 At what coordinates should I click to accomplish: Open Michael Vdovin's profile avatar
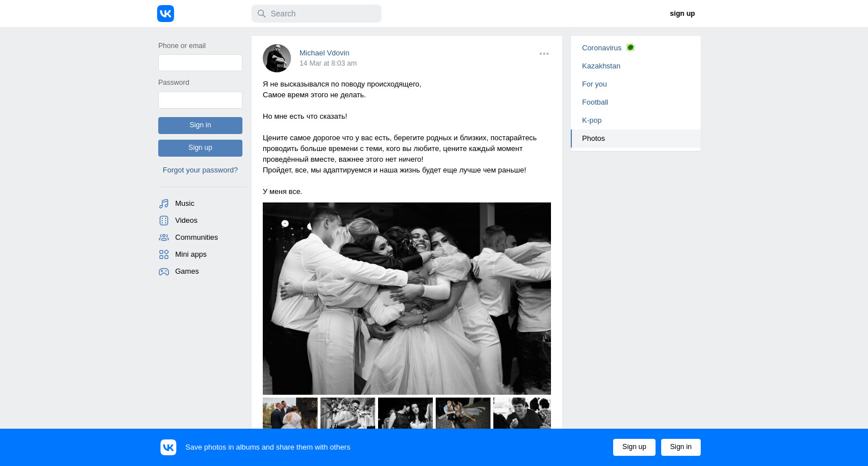tap(277, 58)
